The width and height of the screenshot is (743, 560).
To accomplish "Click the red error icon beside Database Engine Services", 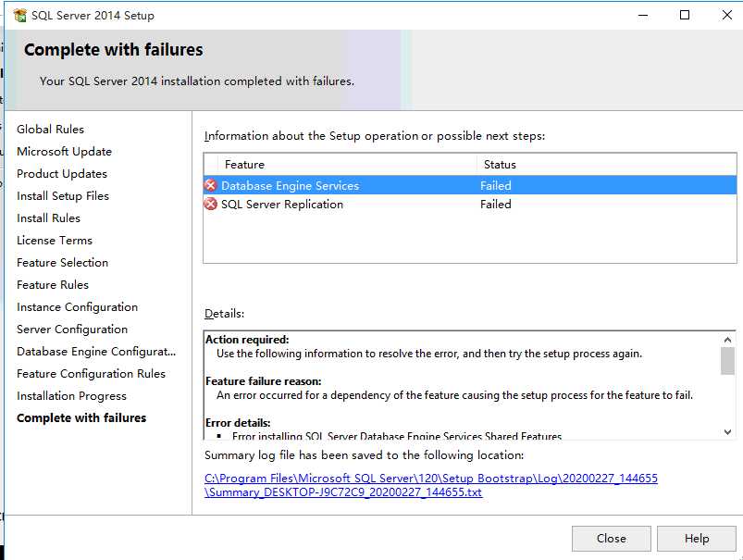I will point(210,185).
